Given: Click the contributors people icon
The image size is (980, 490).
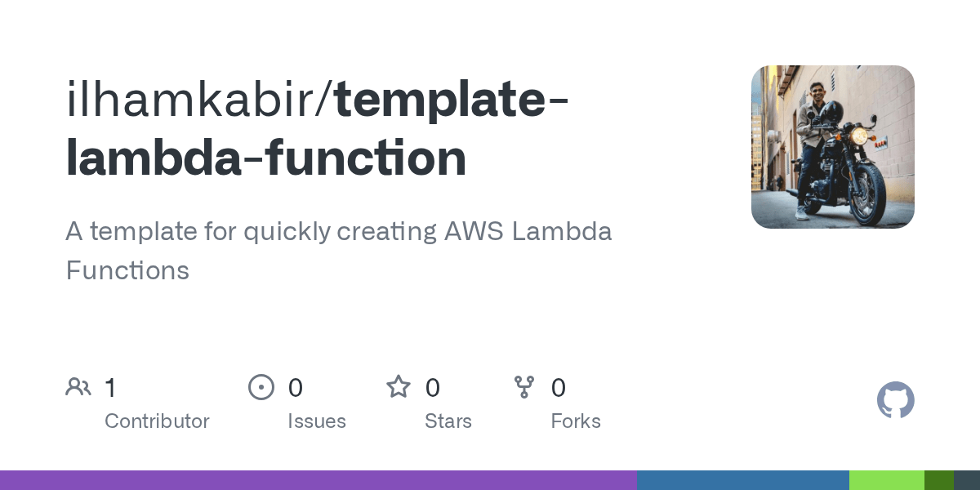Looking at the screenshot, I should 78,387.
